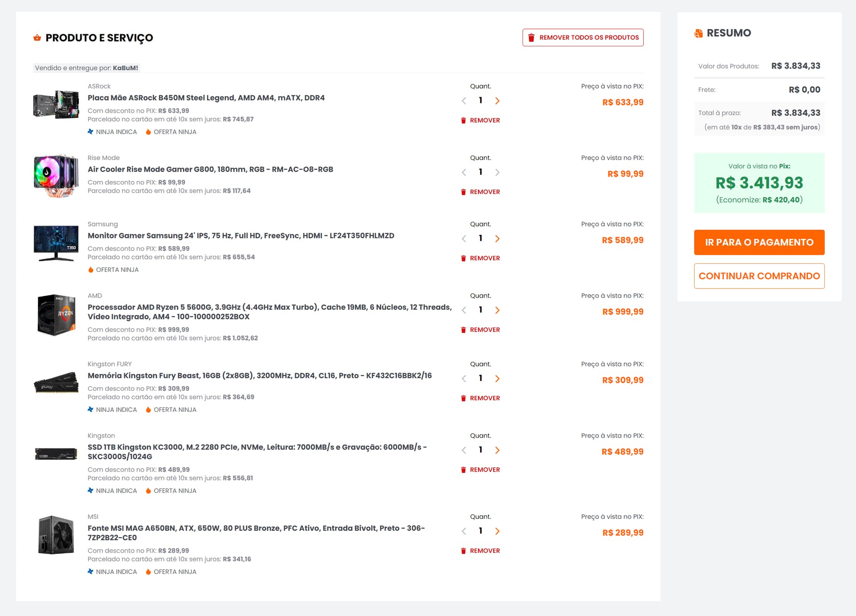Open Placa Mãe ASRock B450M Steel Legend title

[206, 98]
